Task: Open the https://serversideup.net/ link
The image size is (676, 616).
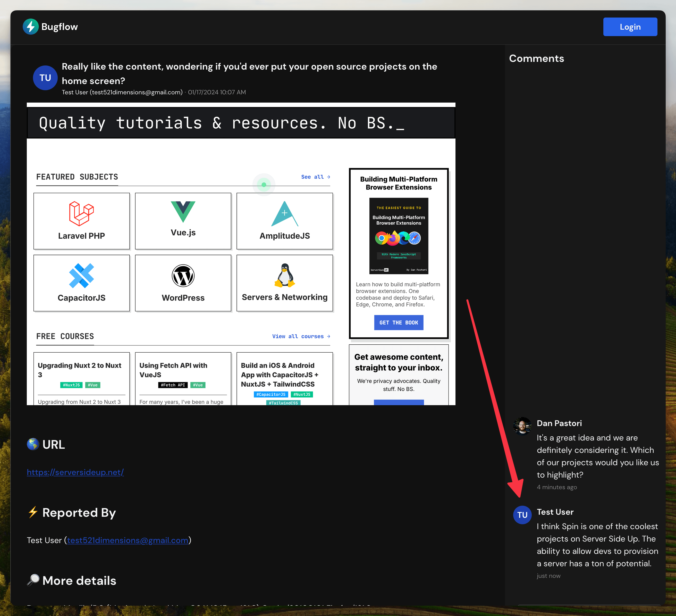Action: click(75, 472)
